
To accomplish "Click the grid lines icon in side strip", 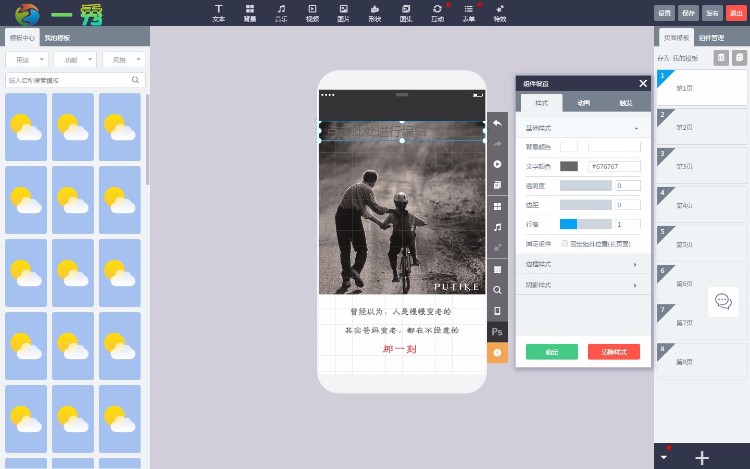I will pyautogui.click(x=497, y=269).
